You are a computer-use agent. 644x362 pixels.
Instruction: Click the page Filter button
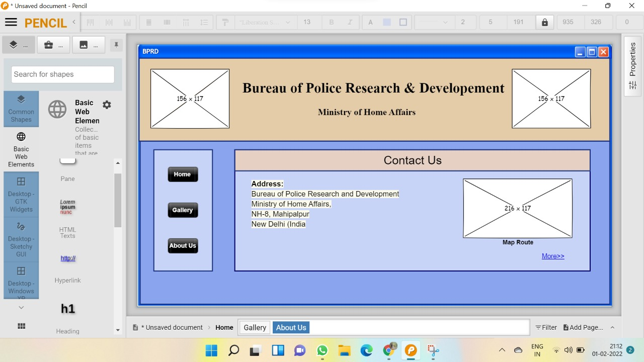tap(546, 327)
